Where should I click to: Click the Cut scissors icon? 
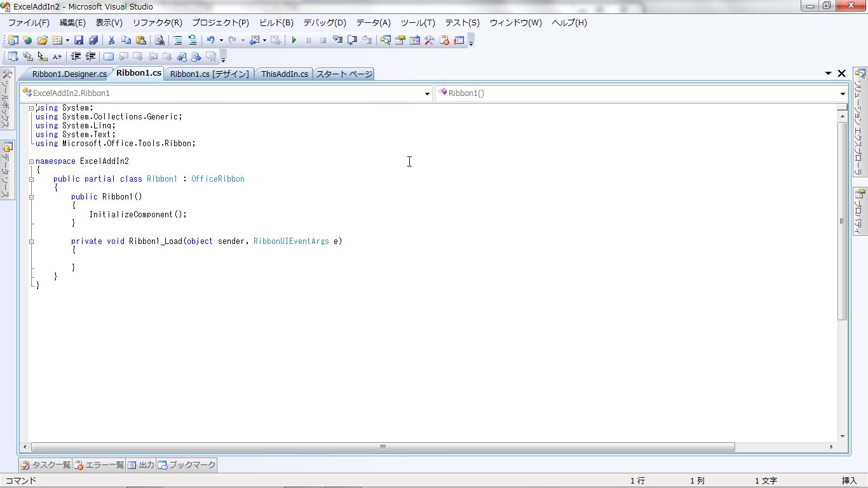111,40
